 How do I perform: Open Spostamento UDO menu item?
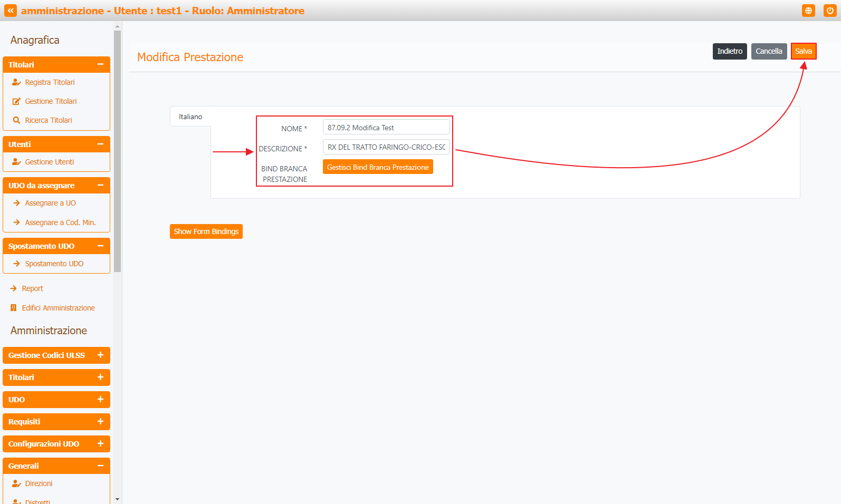point(54,264)
